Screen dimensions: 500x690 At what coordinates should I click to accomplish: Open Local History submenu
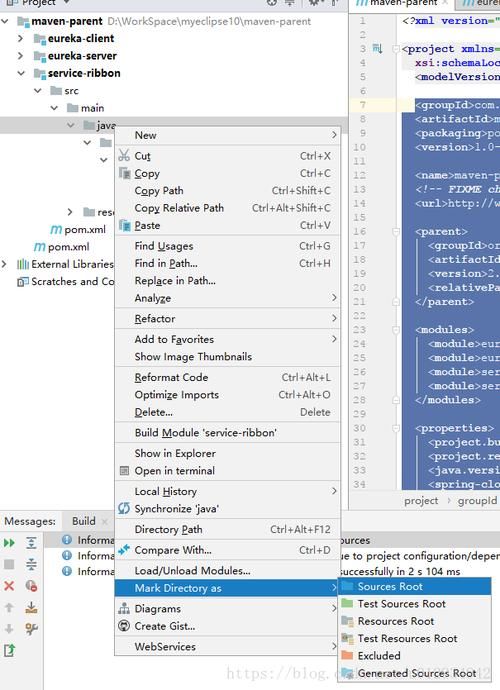[x=228, y=491]
